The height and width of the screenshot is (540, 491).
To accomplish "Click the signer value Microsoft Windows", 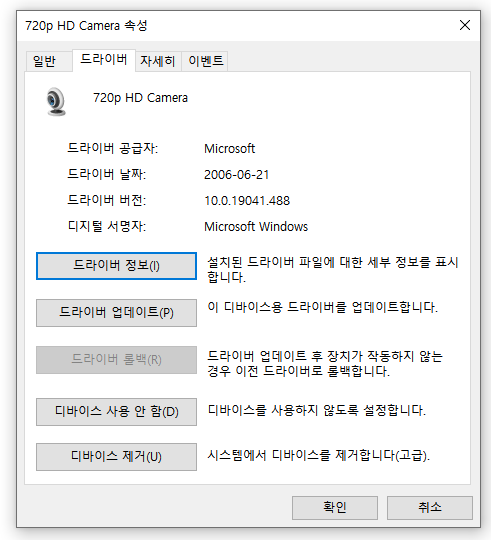I will click(256, 227).
